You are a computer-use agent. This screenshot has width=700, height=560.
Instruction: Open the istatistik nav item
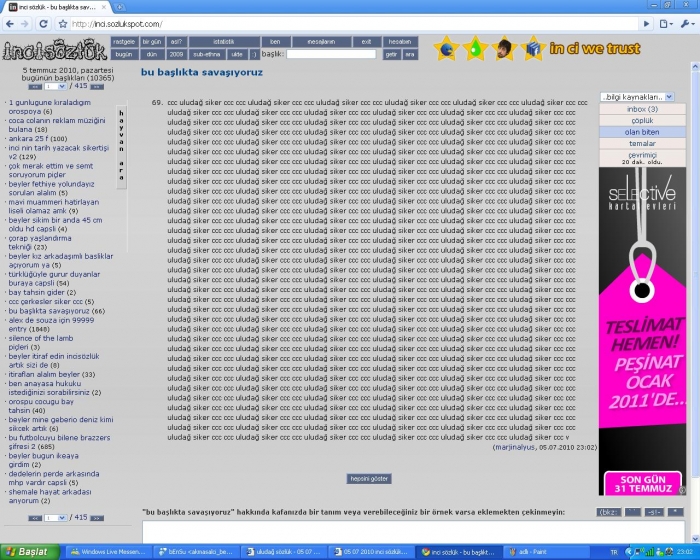coord(224,42)
